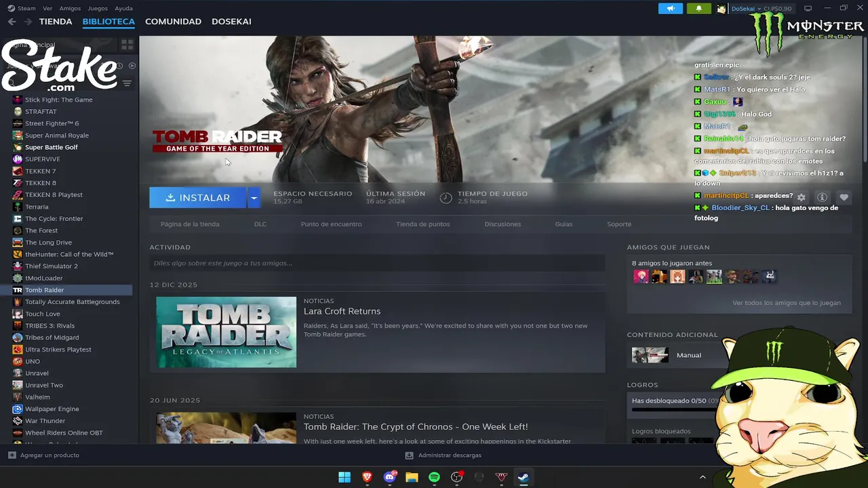Open OBS Studio from the taskbar

[456, 477]
